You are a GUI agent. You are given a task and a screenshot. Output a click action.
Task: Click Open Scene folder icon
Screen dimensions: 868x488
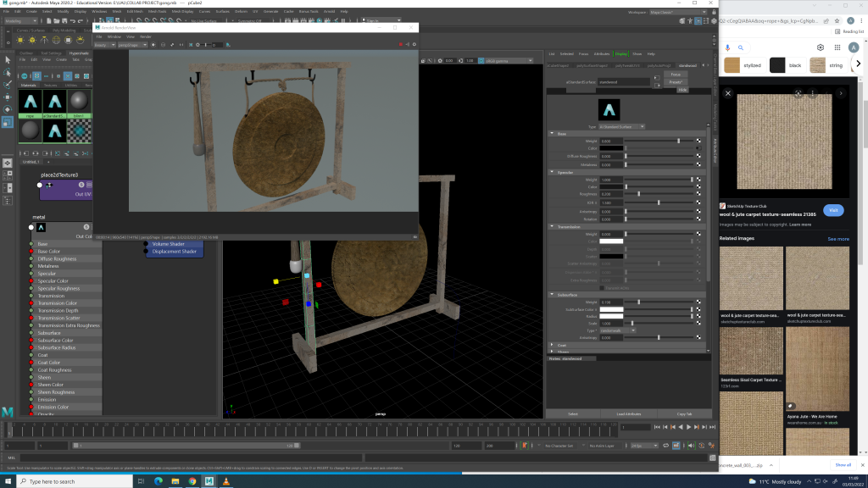57,20
